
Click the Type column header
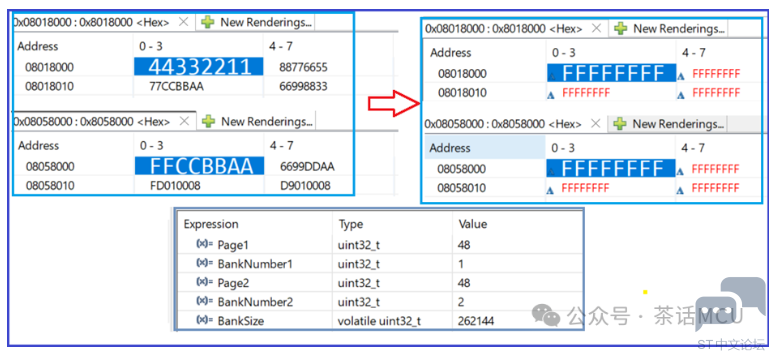350,224
